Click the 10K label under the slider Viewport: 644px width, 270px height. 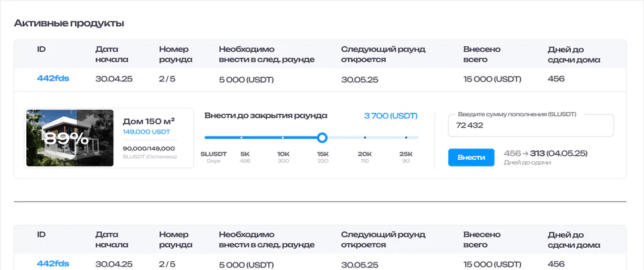283,154
